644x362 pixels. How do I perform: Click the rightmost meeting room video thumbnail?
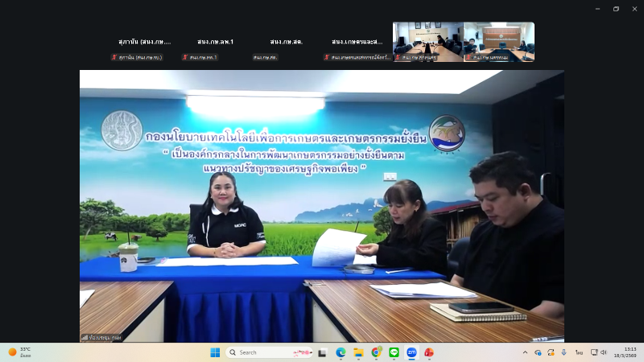point(499,42)
